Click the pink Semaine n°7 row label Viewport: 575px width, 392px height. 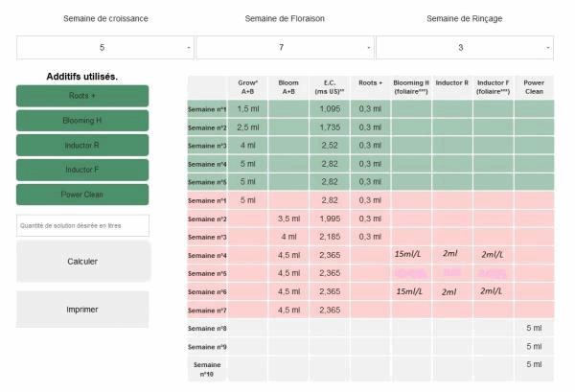[207, 311]
